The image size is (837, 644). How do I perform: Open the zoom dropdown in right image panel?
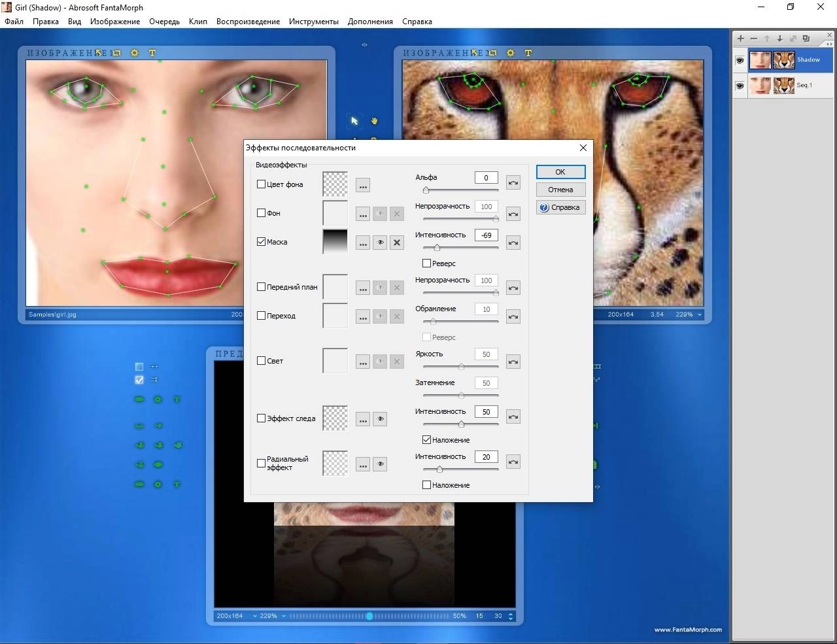(x=700, y=315)
